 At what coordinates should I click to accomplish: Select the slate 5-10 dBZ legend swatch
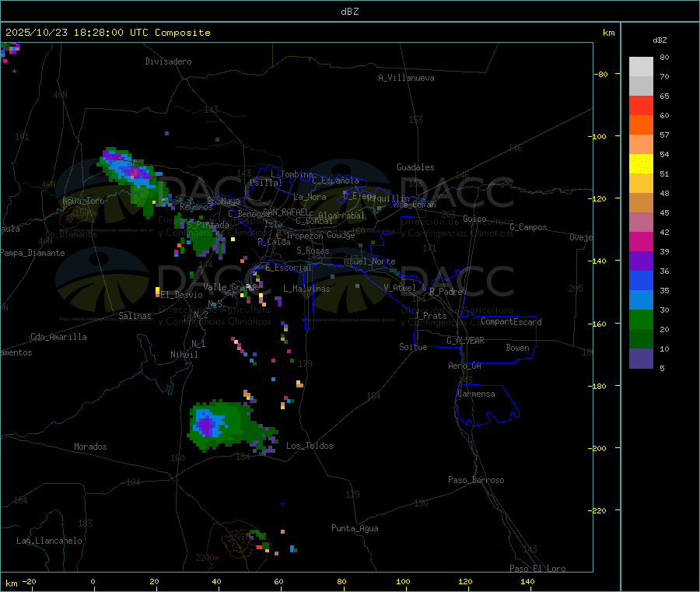coord(641,359)
